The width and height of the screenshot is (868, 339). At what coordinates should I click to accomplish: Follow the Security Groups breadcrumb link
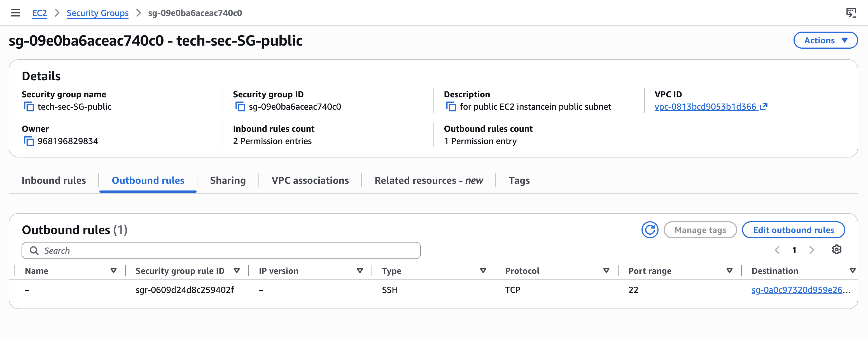click(x=97, y=13)
